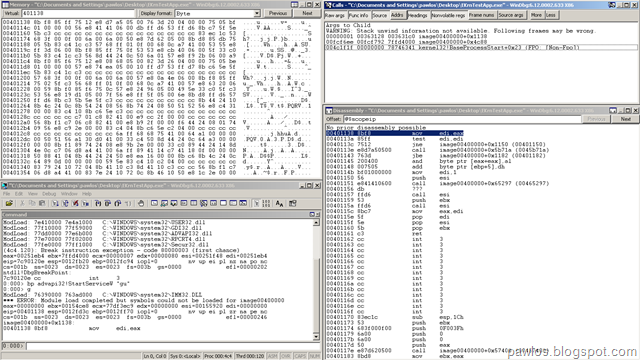Viewport: 640px width, 360px height.
Task: Open the Debug menu
Action: click(49, 194)
